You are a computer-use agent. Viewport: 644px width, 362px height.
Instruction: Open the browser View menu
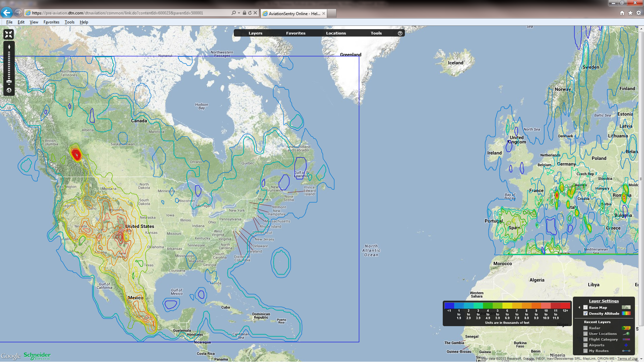coord(34,22)
